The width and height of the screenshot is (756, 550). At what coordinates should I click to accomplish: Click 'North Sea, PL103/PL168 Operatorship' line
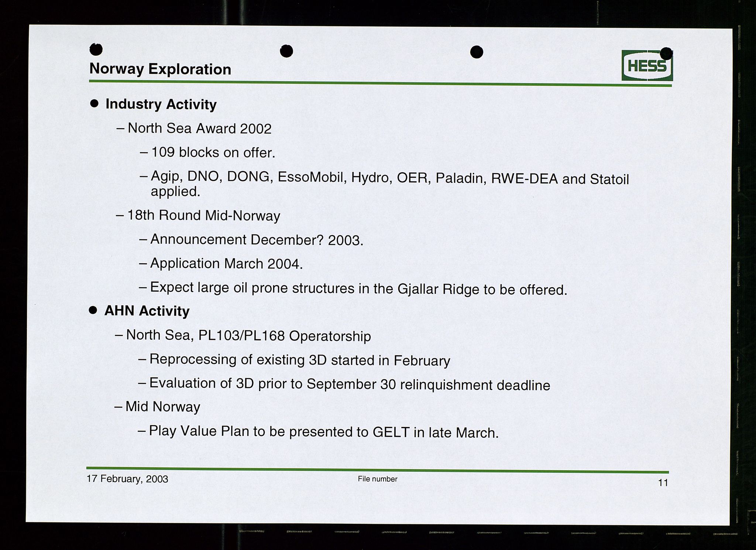(248, 336)
